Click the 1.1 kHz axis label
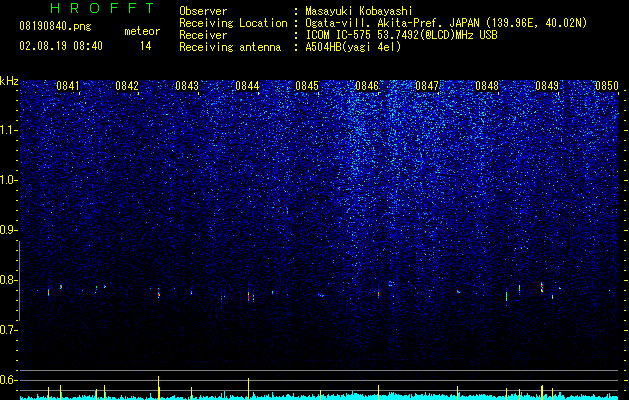 (x=8, y=130)
